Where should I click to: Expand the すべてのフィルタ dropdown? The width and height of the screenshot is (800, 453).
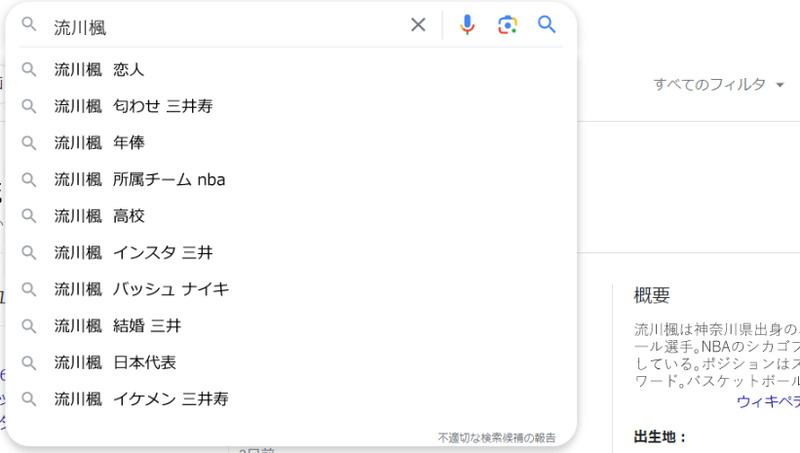(718, 85)
